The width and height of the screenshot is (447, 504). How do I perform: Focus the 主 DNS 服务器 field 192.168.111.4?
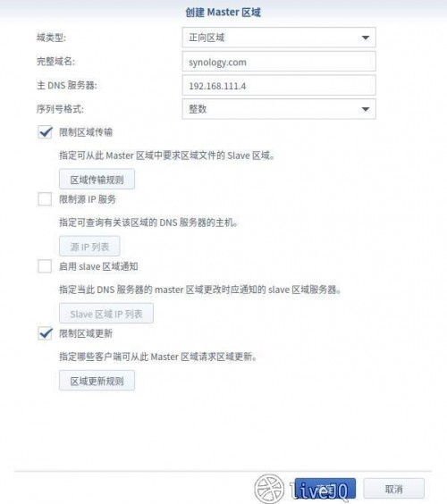tap(279, 86)
